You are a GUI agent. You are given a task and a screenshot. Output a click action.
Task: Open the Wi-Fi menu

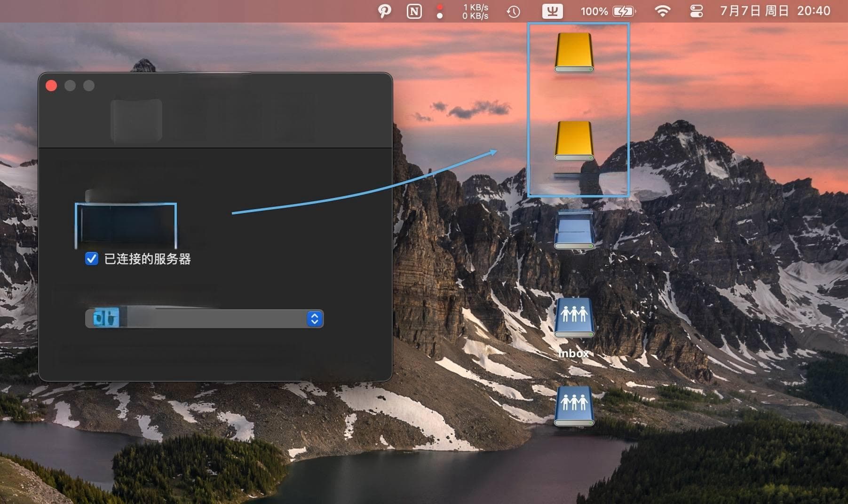pos(662,11)
